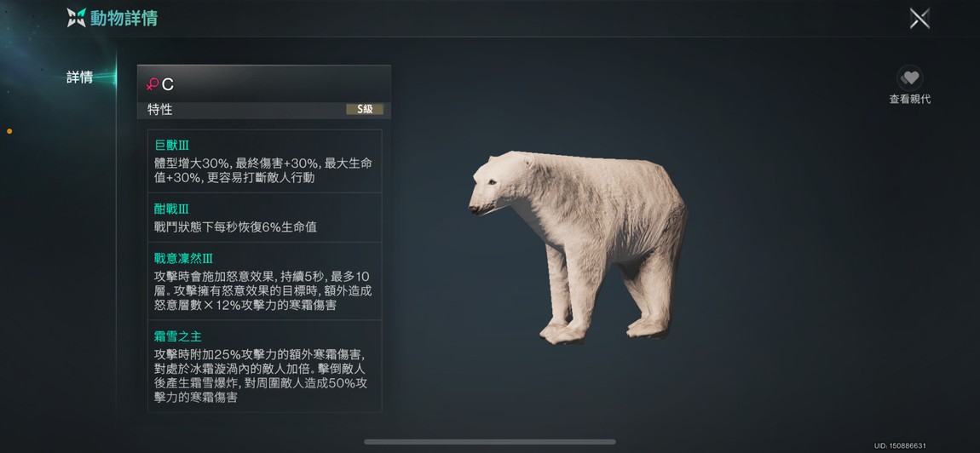Click the 動物詳情 title text

pos(124,18)
